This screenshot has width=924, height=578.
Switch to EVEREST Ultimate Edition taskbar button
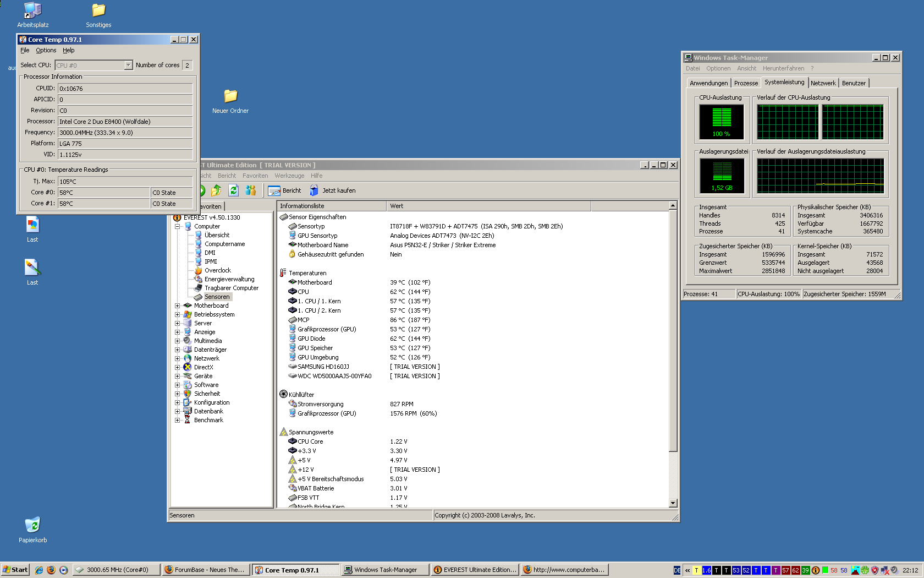pos(474,570)
